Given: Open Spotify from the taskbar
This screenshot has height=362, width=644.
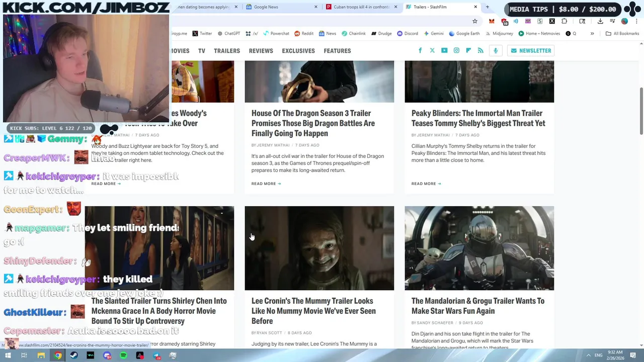Looking at the screenshot, I should (x=123, y=355).
